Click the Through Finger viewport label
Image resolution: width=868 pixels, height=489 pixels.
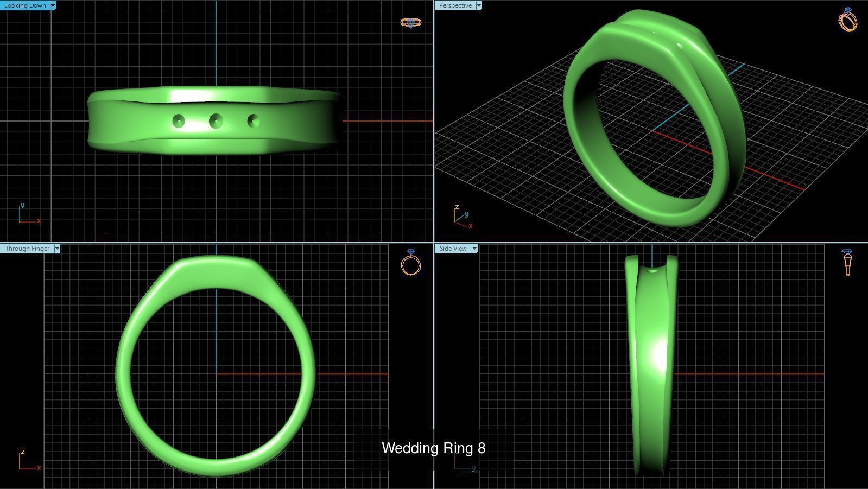tap(27, 249)
